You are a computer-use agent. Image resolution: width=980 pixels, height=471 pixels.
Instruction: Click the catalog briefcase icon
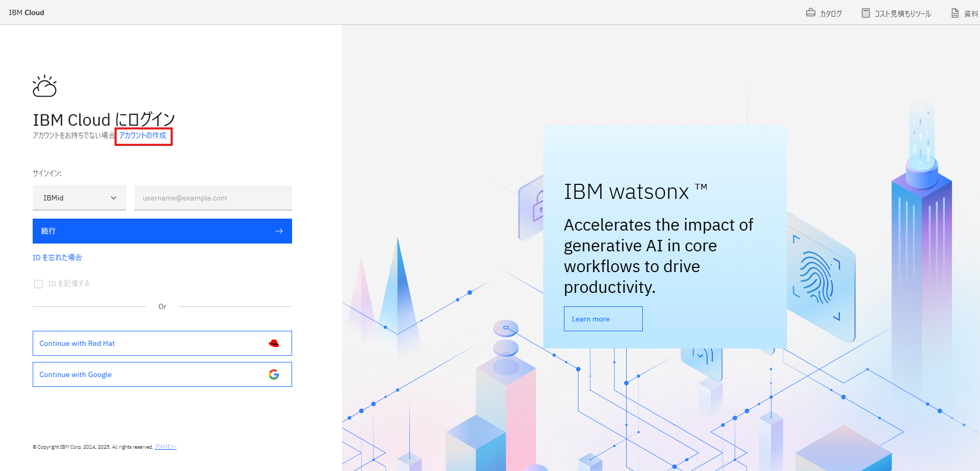(x=810, y=12)
